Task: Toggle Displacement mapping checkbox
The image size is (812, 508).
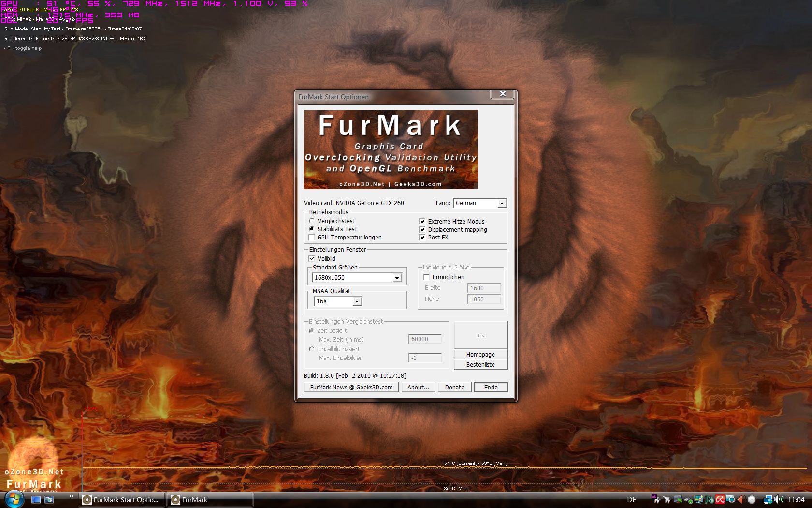Action: [x=422, y=230]
